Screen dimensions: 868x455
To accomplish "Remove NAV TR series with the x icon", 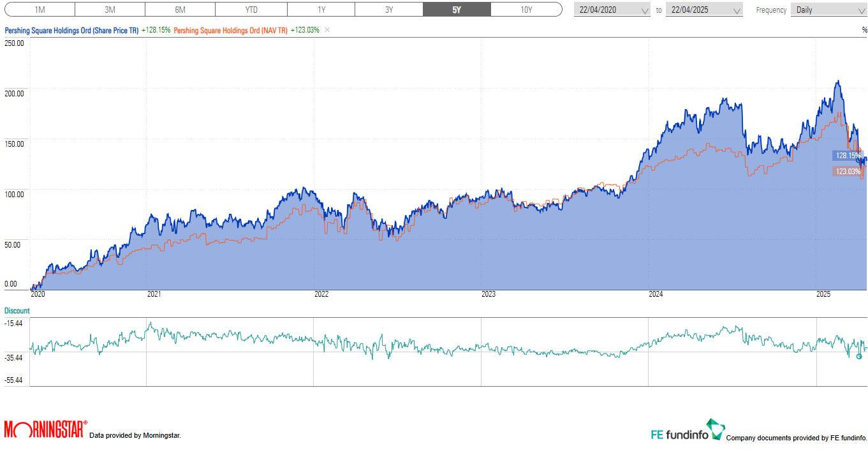I will 327,30.
